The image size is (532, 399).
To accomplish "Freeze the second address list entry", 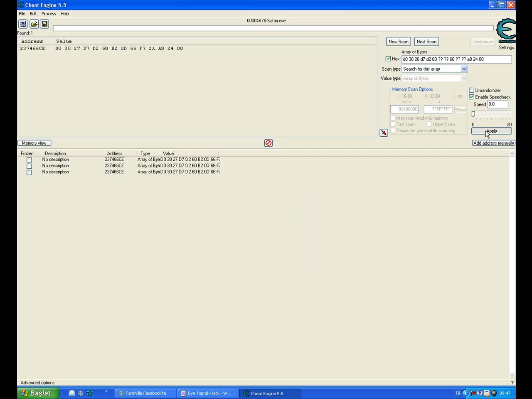I will point(29,166).
